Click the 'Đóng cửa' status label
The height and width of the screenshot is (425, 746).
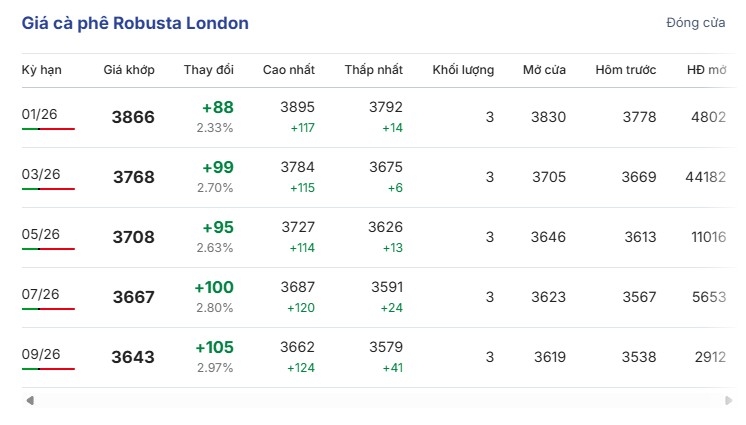pos(694,23)
